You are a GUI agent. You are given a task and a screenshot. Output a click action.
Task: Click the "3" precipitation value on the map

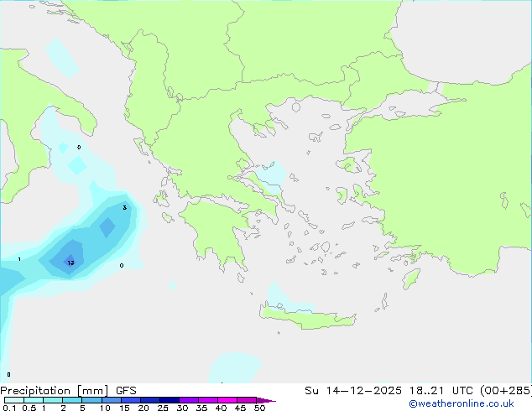[x=125, y=207]
